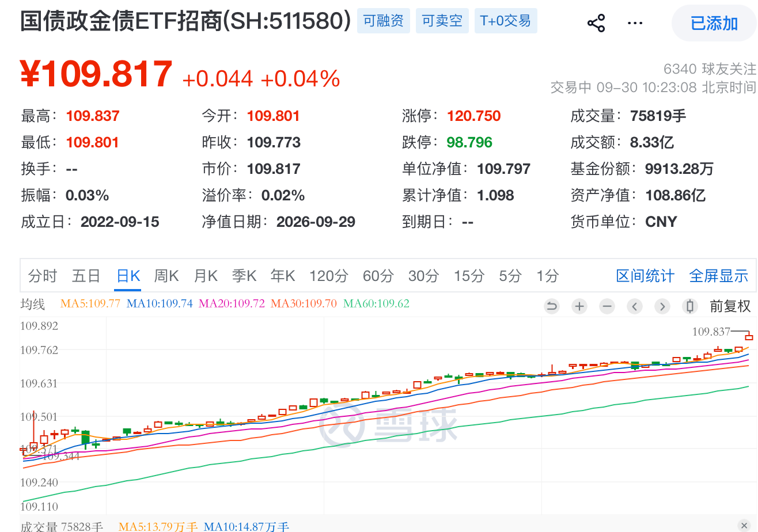Click the volume MA5:13.79万手 label
The image size is (758, 532).
click(158, 526)
